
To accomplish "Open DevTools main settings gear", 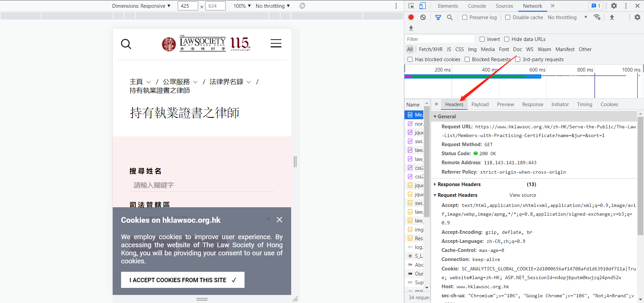I will 614,6.
